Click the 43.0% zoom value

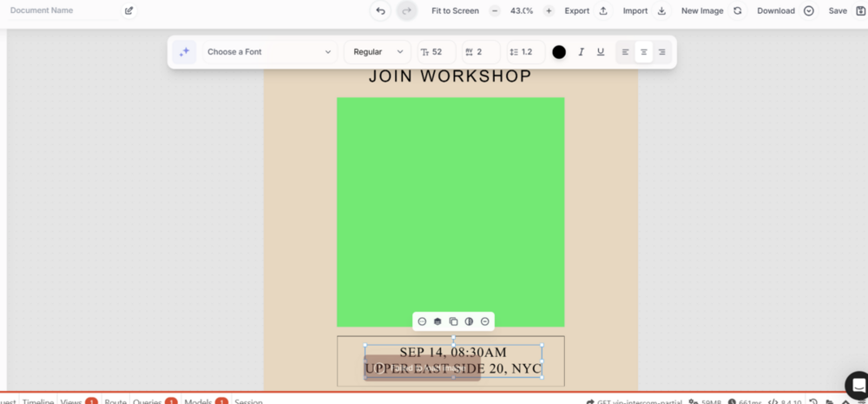pos(522,10)
